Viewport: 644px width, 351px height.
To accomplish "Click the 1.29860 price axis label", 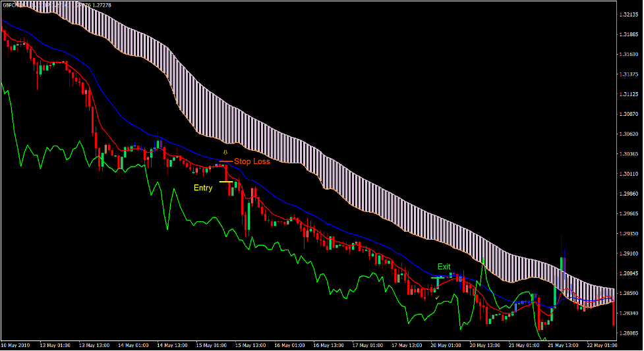I will (x=629, y=194).
